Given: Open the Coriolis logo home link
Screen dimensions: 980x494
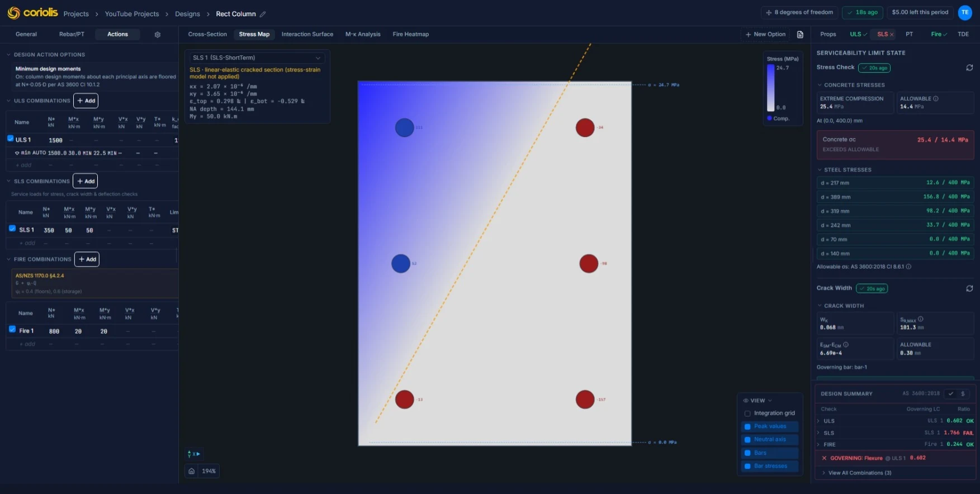Looking at the screenshot, I should [x=32, y=13].
